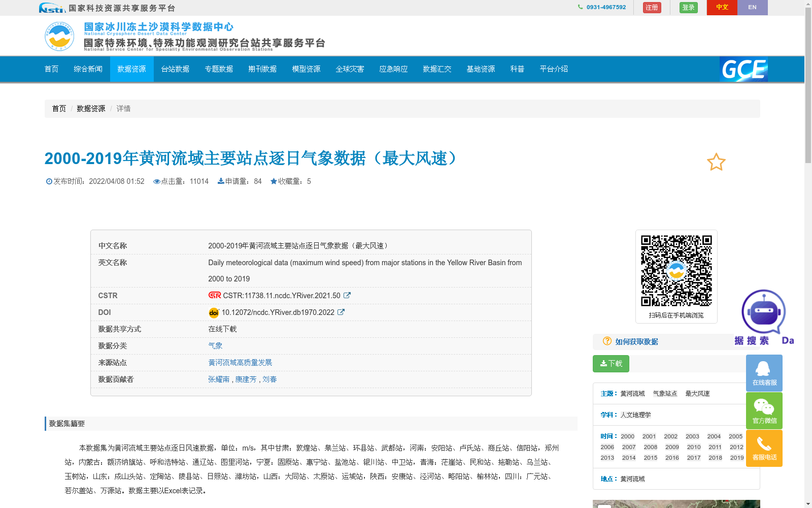The image size is (812, 508).
Task: Open the 科普 nav menu
Action: [x=517, y=69]
